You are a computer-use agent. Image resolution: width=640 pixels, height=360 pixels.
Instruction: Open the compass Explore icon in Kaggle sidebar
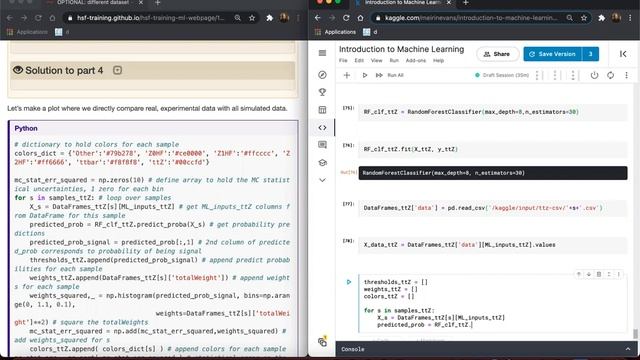322,74
